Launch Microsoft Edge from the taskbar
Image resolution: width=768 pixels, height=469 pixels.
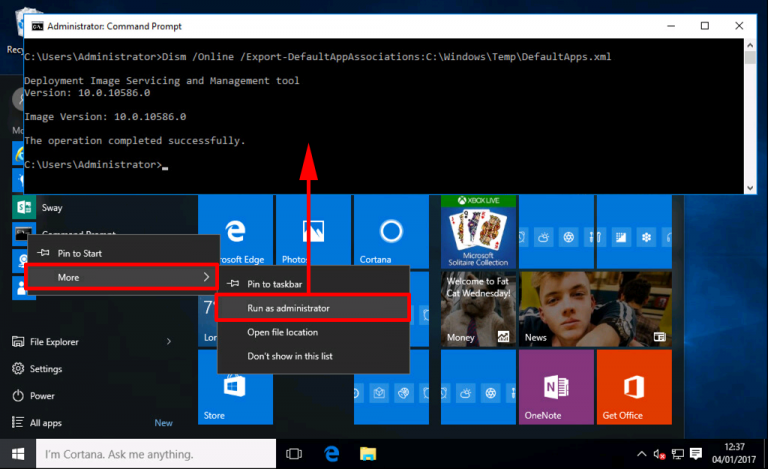pyautogui.click(x=332, y=454)
